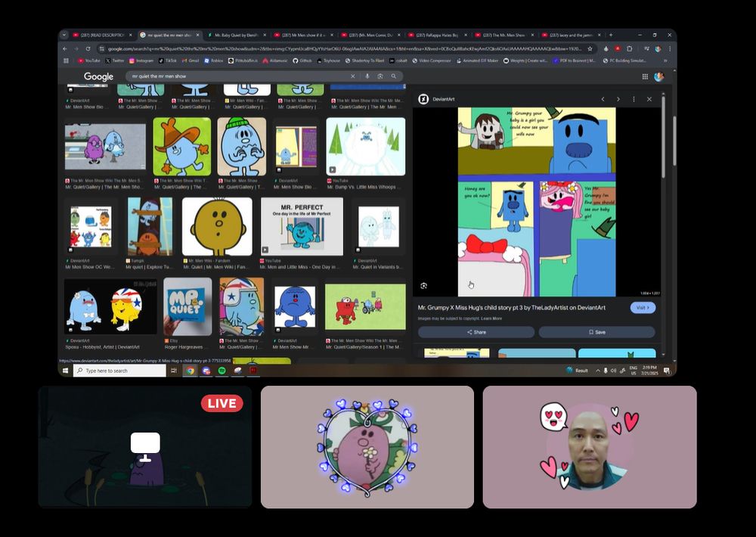Show previous image in the preview panel
756x537 pixels.
coord(603,99)
